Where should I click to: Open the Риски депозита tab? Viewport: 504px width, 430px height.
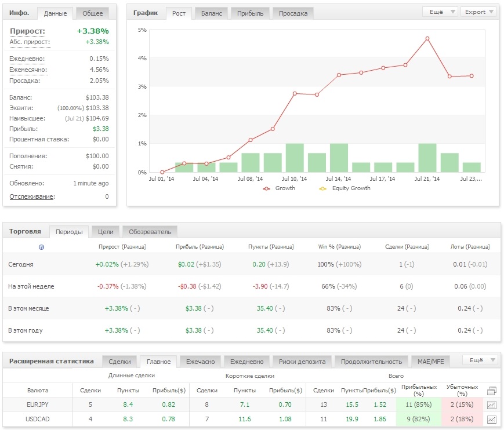pyautogui.click(x=302, y=362)
